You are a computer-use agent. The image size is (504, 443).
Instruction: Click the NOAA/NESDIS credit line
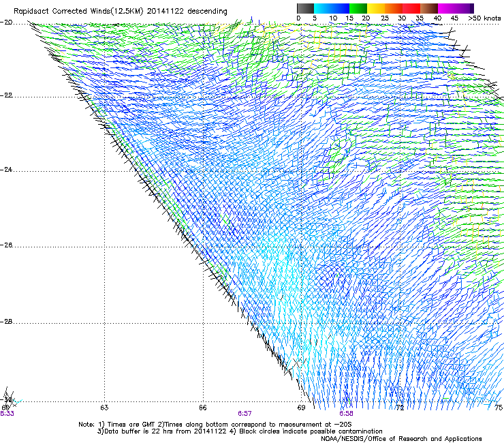pyautogui.click(x=401, y=439)
